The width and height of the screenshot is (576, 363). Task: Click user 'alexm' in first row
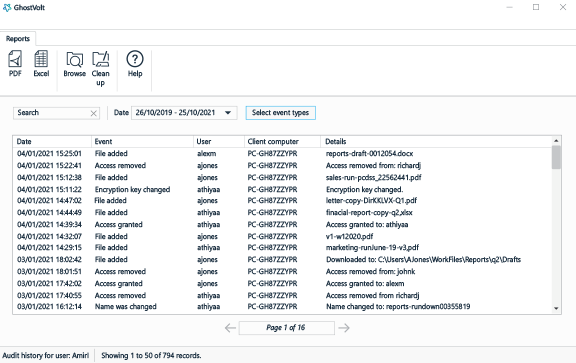tap(206, 154)
